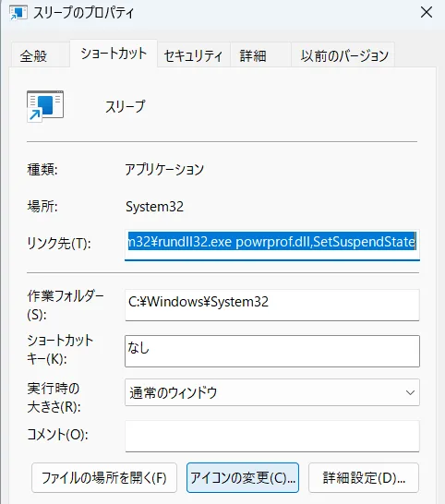This screenshot has height=504, width=445.
Task: Click the リンク先 target path field
Action: coord(272,245)
